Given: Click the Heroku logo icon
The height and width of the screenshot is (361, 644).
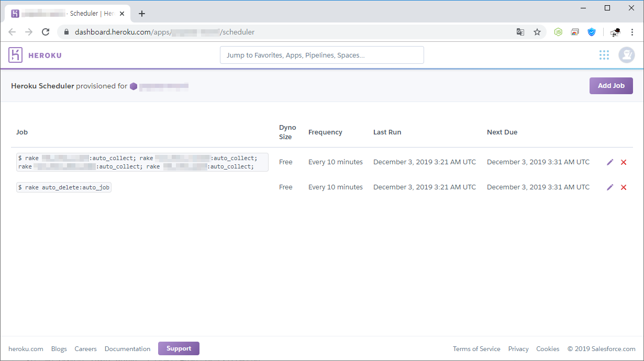Looking at the screenshot, I should tap(15, 55).
